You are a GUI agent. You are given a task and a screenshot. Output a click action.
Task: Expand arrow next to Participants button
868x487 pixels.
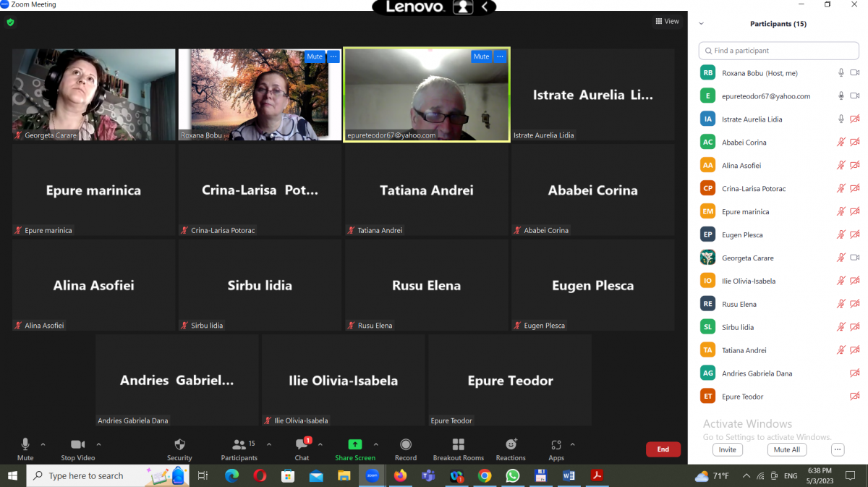(269, 444)
